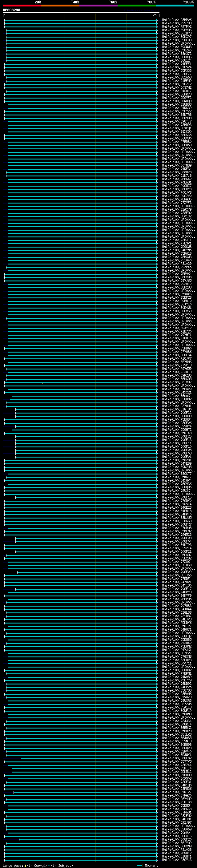This screenshot has width=197, height=868.
Task: Select the UniRef100_B7P681 label
Action: [x=176, y=812]
